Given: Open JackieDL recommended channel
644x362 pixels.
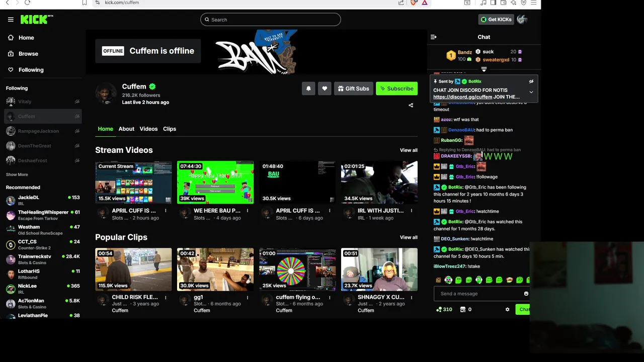Looking at the screenshot, I should 43,200.
